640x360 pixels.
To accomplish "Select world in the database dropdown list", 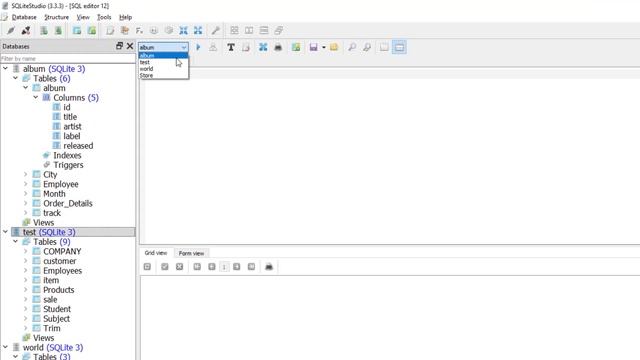I will 163,69.
